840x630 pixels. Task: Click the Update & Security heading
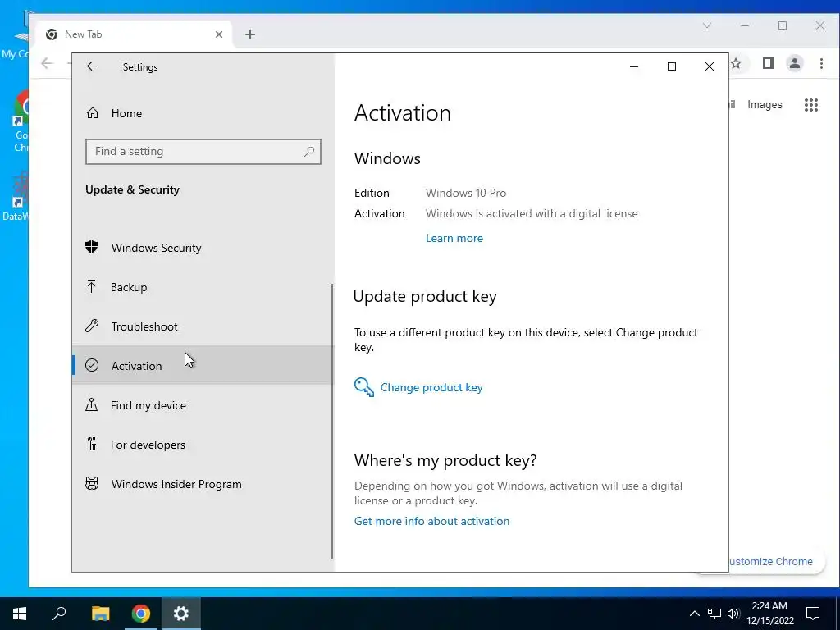click(132, 189)
